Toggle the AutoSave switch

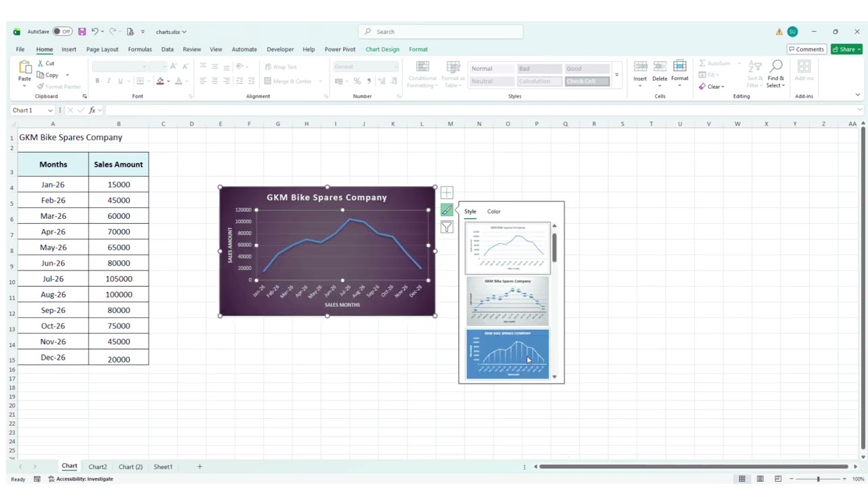pyautogui.click(x=62, y=32)
